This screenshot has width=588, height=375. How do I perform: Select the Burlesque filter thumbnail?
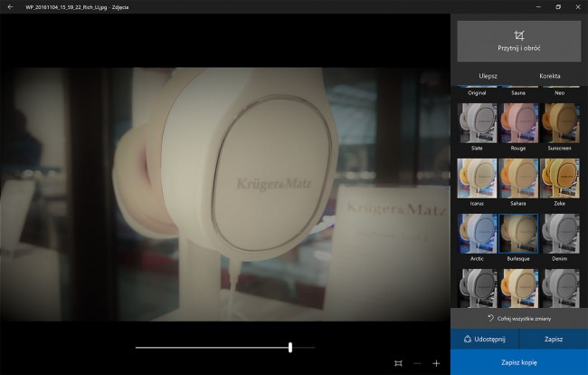518,234
